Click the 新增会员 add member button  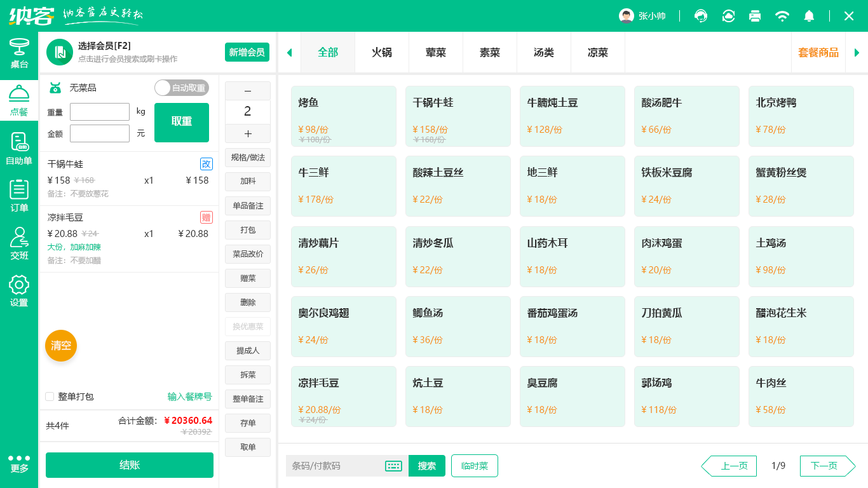248,52
